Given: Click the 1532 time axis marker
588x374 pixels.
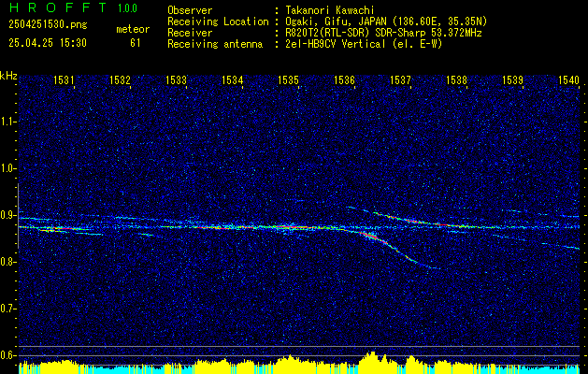Looking at the screenshot, I should (x=120, y=79).
